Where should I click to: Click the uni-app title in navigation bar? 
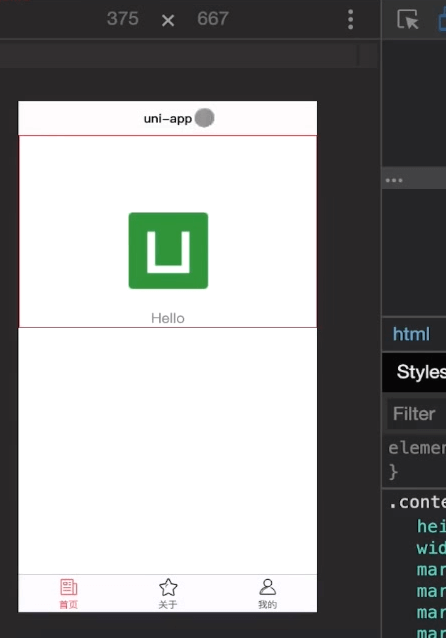click(168, 118)
